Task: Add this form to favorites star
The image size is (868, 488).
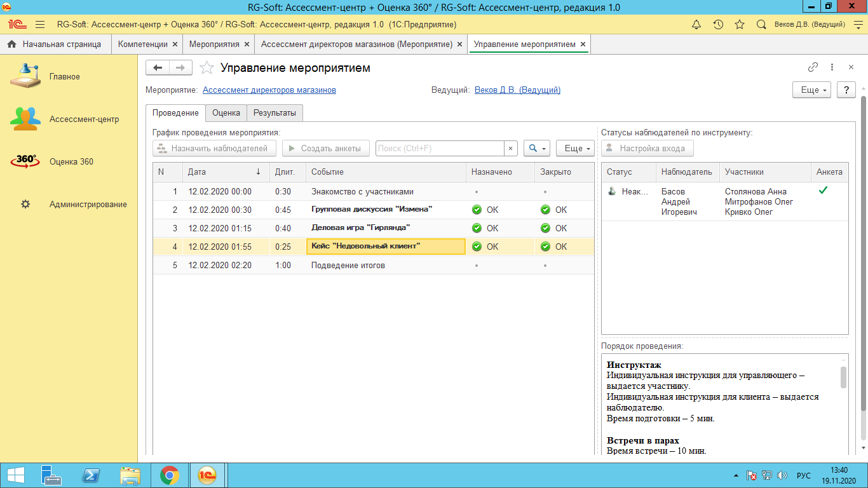Action: coord(207,68)
